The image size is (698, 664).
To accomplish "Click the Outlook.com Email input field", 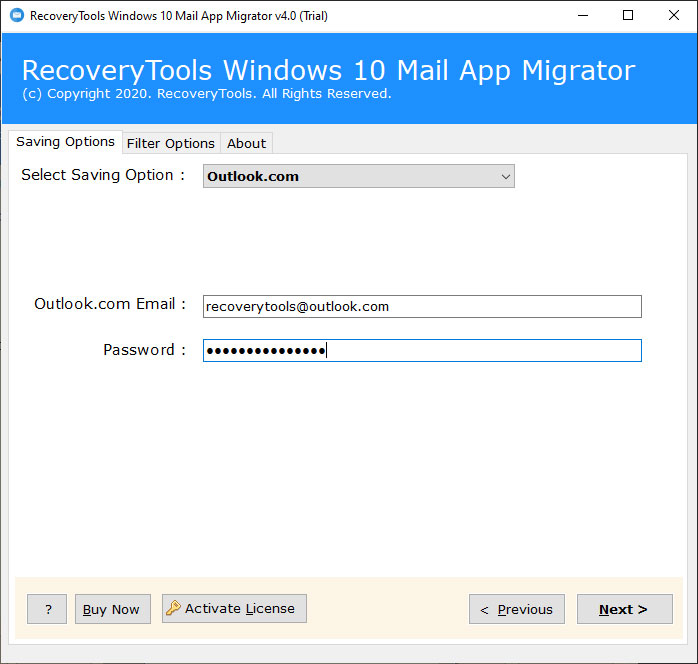I will tap(422, 306).
